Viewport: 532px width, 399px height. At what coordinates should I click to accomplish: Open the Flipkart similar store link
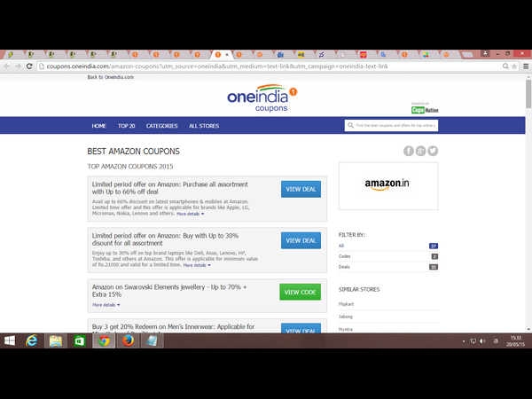tap(346, 304)
